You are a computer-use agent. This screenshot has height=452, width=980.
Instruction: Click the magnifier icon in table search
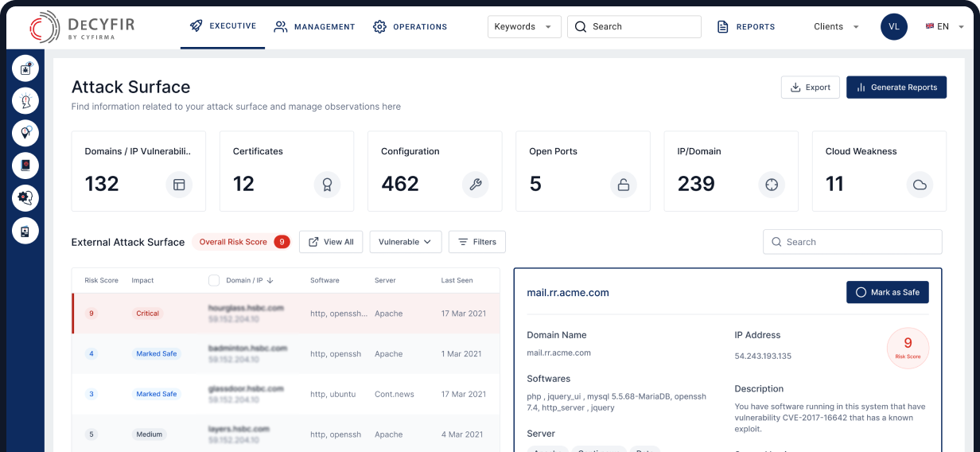coord(776,242)
